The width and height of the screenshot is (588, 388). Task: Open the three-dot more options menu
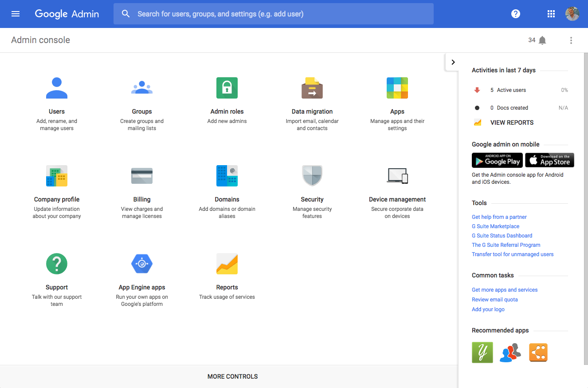pyautogui.click(x=571, y=40)
